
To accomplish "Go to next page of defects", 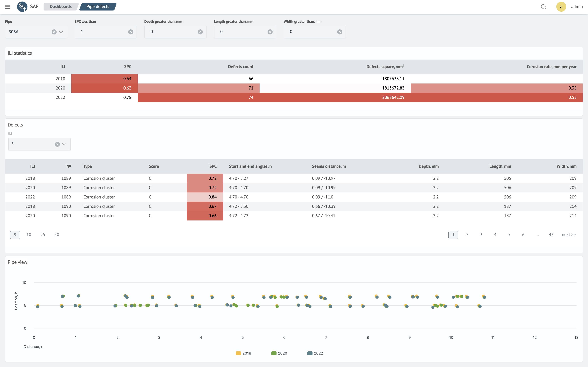I will click(568, 234).
